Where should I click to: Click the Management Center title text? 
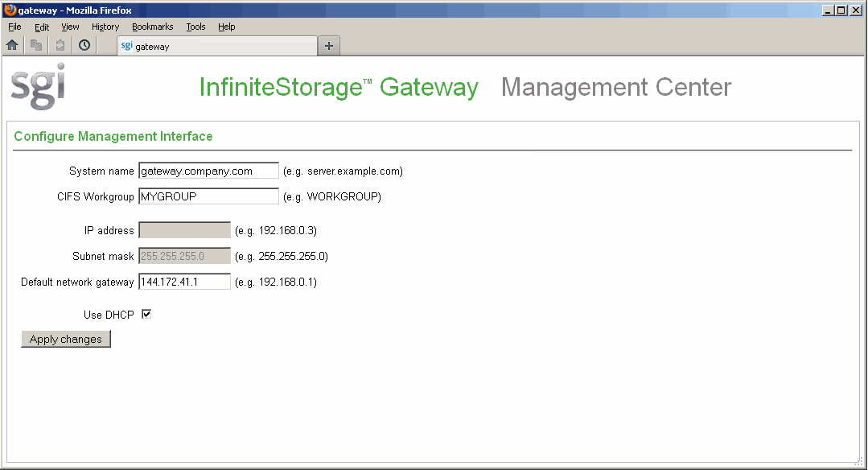tap(616, 88)
